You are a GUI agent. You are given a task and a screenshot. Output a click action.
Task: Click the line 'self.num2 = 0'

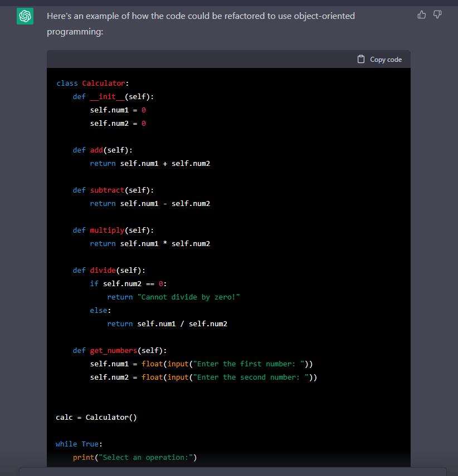[x=118, y=123]
